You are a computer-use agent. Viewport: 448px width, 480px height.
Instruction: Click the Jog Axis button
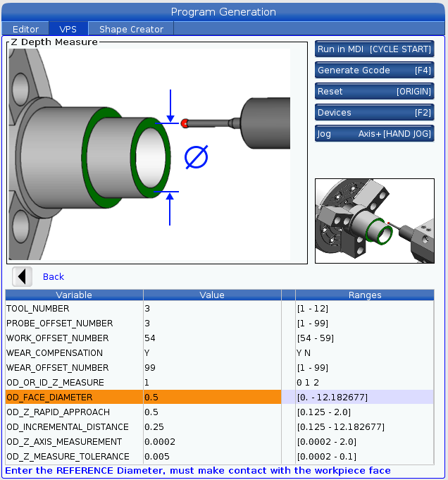(374, 134)
